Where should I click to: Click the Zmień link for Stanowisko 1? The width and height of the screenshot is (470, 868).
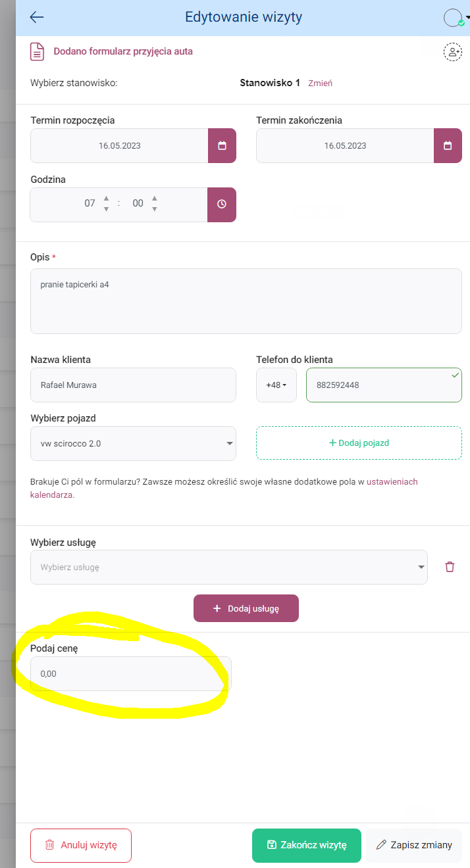[x=321, y=84]
